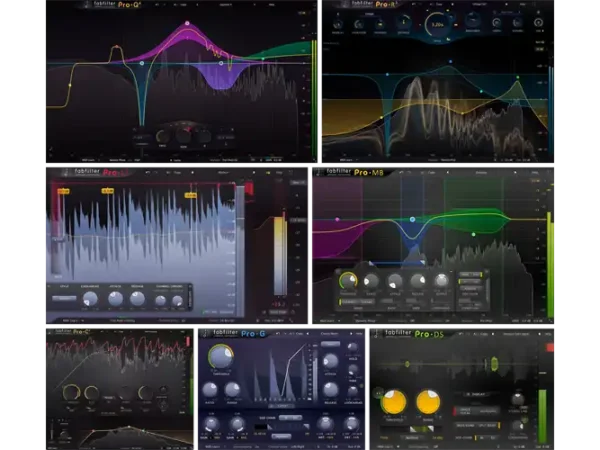Click the Attack knob in Pro-L
The height and width of the screenshot is (450, 600).
tap(115, 298)
